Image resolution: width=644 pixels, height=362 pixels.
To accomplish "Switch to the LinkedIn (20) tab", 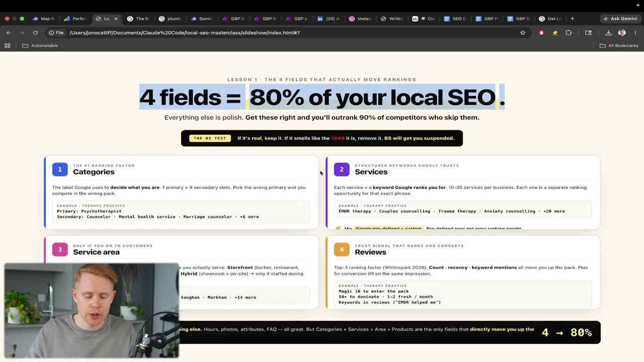I will click(329, 19).
